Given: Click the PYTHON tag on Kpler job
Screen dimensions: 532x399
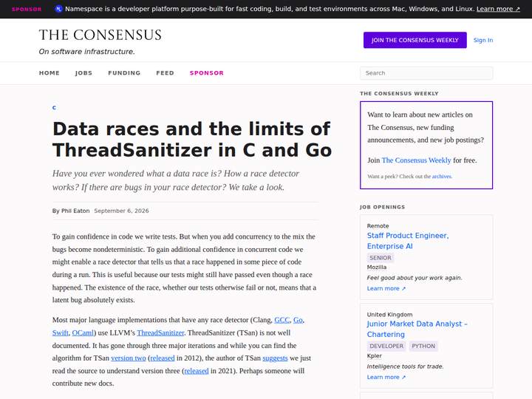Looking at the screenshot, I should 423,346.
